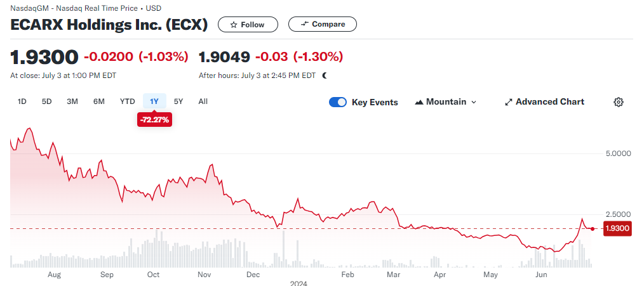Click the after-hours moon icon
644x286 pixels.
325,75
